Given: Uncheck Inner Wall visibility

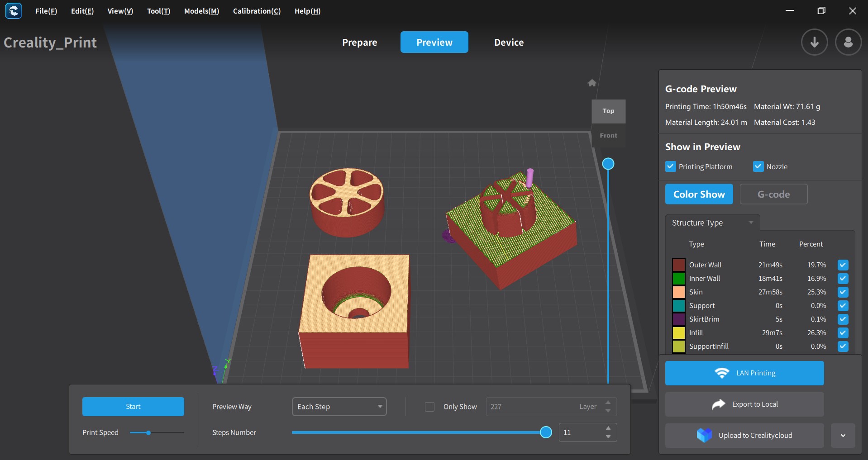Looking at the screenshot, I should (843, 279).
